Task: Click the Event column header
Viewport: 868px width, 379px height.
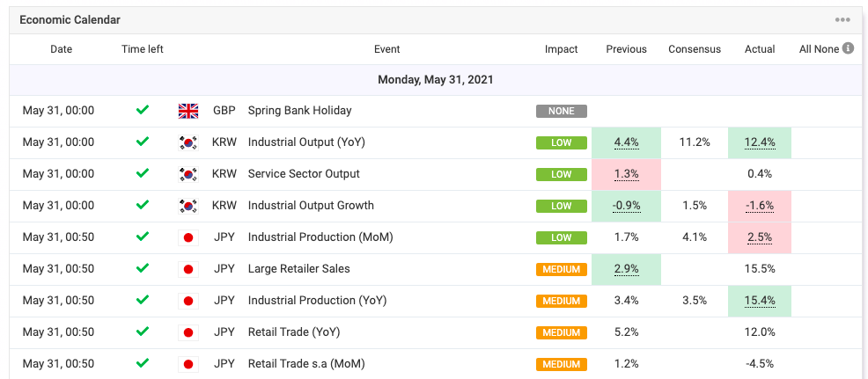Action: [x=387, y=49]
